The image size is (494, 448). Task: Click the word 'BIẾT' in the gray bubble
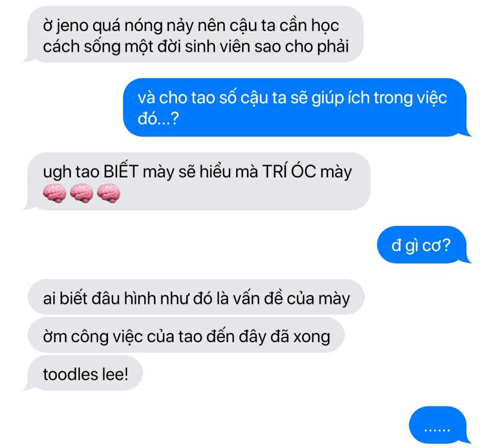point(121,172)
